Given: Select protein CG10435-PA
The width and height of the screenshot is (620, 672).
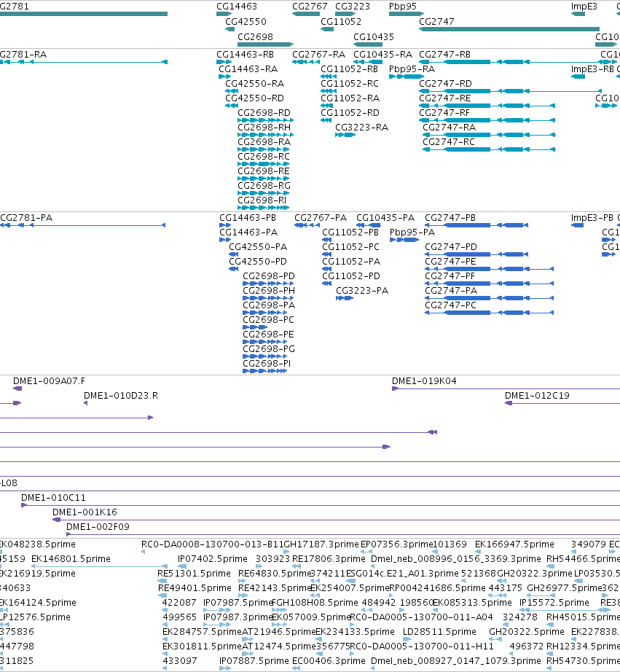Looking at the screenshot, I should 385,218.
